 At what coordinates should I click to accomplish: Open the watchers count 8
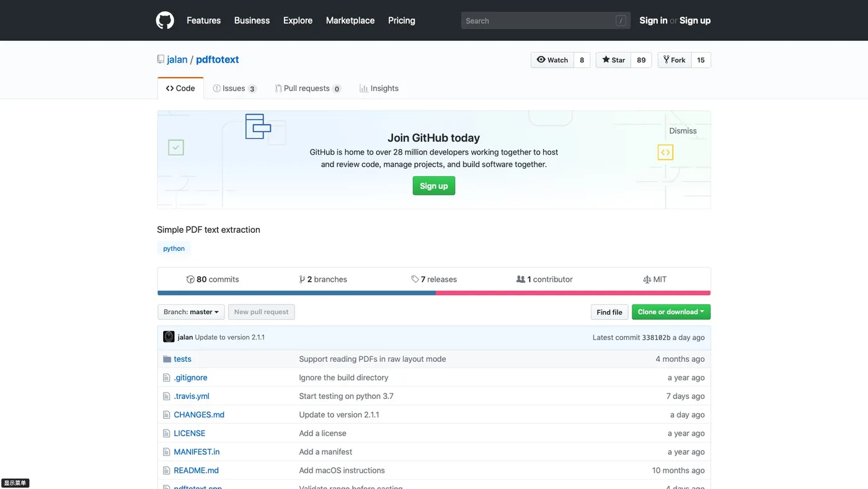click(x=582, y=60)
